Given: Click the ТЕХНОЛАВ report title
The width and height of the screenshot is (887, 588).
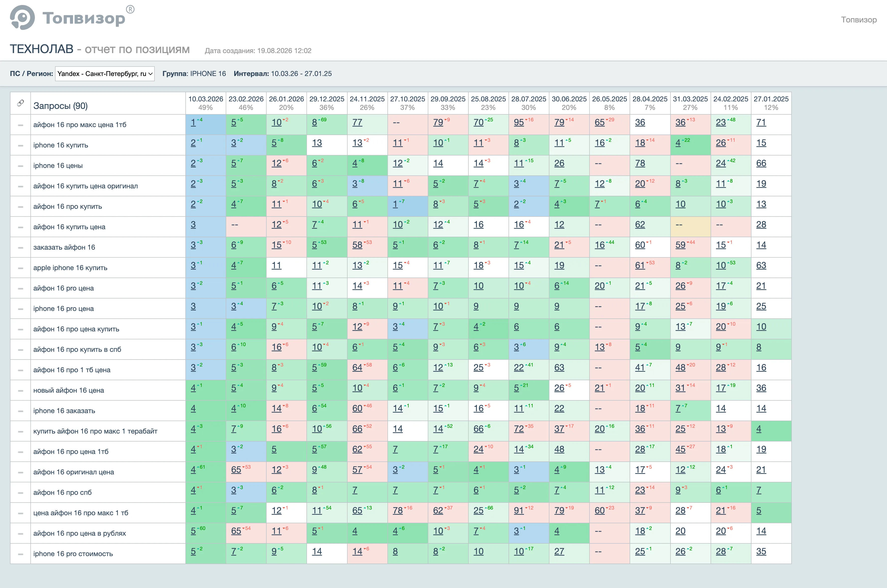Looking at the screenshot, I should [42, 49].
